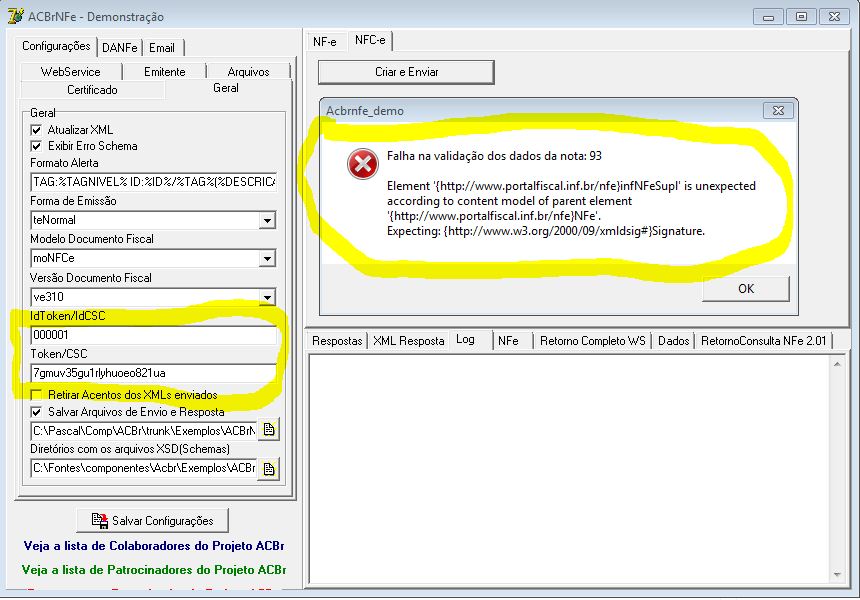
Task: Click the browse icon for XSD Schemas directory
Action: point(269,469)
